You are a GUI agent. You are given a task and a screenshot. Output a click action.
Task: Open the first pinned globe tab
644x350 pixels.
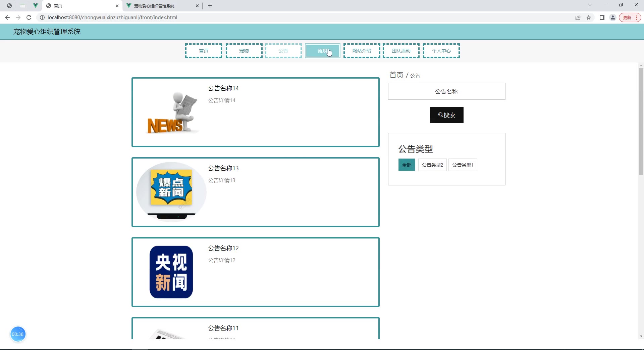(9, 6)
